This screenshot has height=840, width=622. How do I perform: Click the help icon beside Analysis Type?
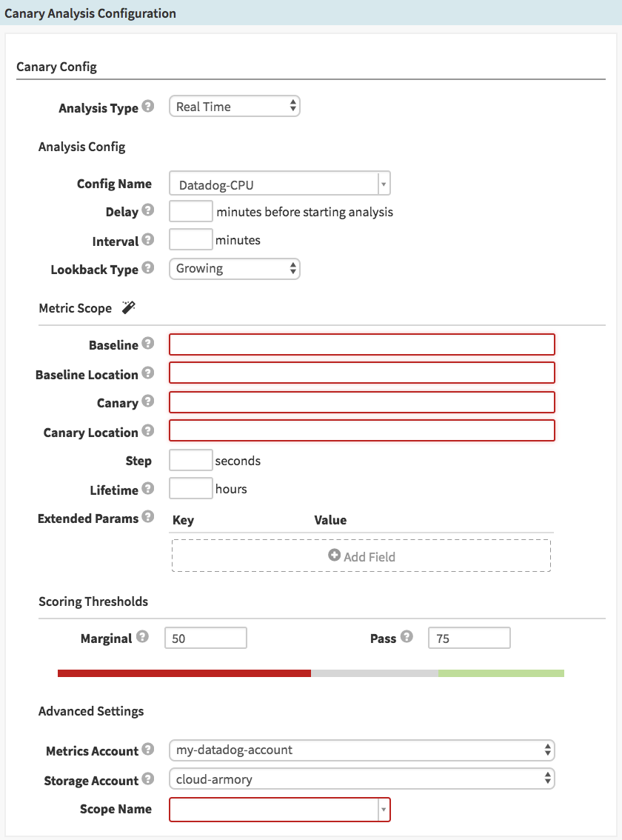(148, 107)
